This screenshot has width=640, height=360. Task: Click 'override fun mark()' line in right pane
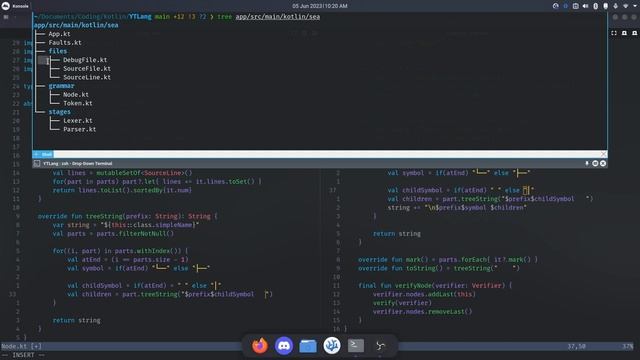pos(448,260)
